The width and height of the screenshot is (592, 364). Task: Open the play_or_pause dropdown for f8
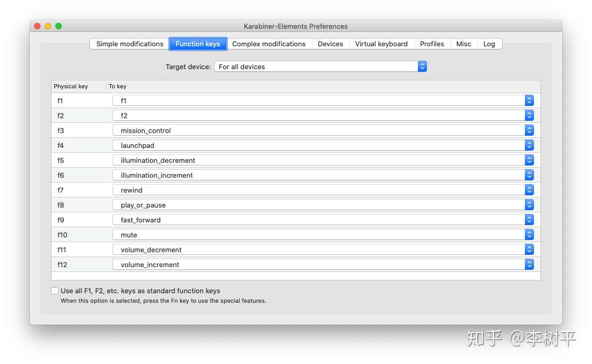(x=529, y=204)
